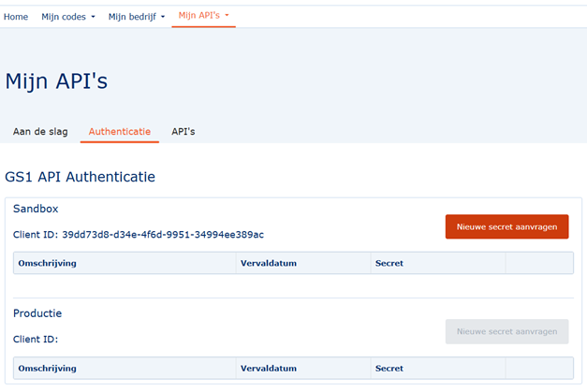Click Omschrijving column header in Sandbox table
The width and height of the screenshot is (587, 392).
(47, 264)
